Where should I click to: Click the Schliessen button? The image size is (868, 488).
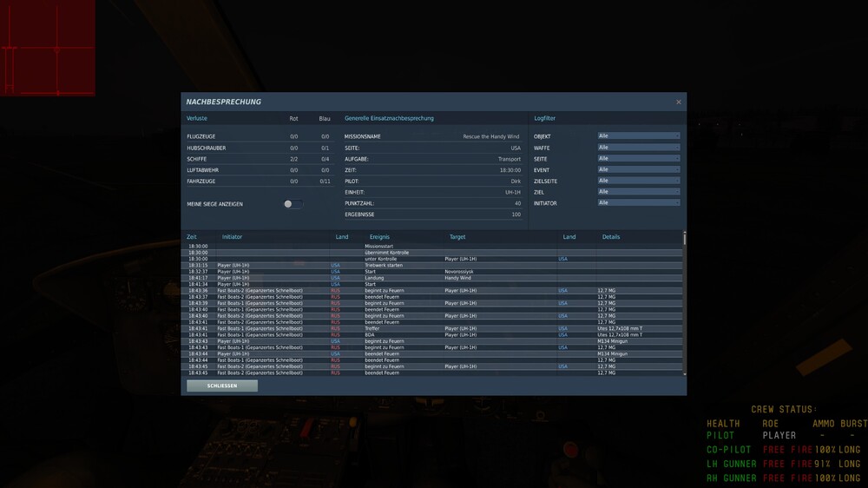tap(222, 386)
